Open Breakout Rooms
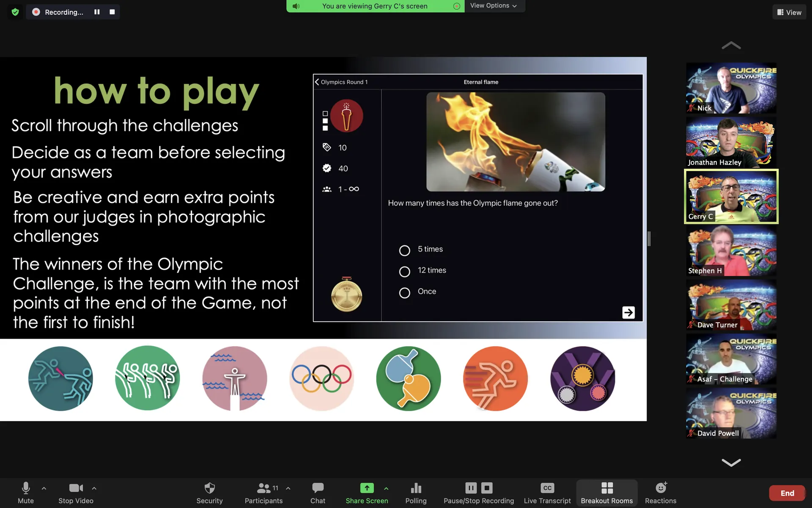This screenshot has width=812, height=508. point(607,493)
